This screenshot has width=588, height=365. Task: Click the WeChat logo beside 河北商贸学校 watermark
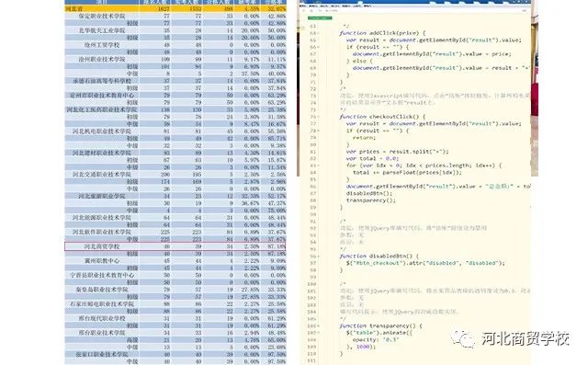point(463,339)
